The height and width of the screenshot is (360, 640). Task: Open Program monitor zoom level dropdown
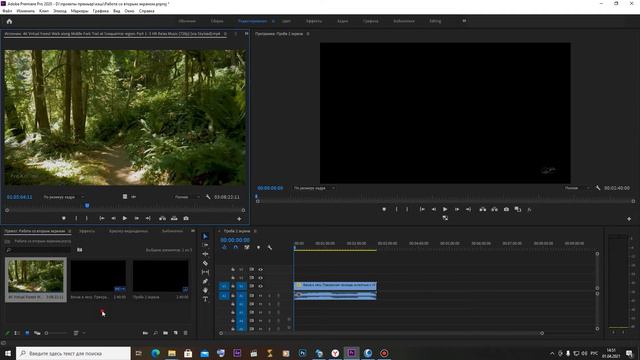coord(314,188)
